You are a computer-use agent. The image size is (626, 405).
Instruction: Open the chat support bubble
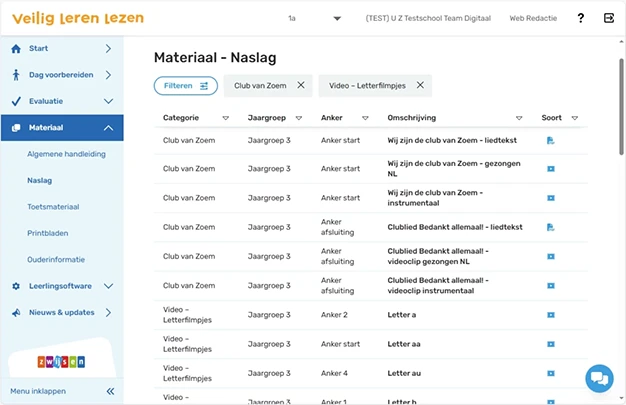click(x=599, y=378)
